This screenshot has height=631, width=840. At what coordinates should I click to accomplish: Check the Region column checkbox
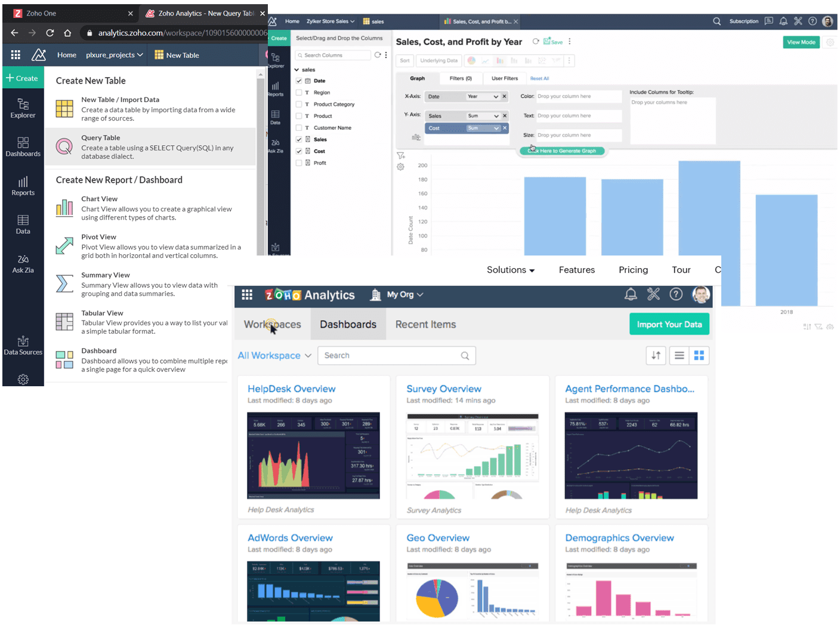(x=299, y=93)
